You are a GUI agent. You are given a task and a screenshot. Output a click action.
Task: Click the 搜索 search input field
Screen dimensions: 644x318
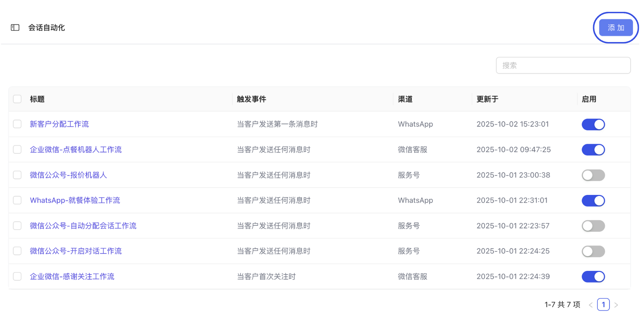coord(563,65)
